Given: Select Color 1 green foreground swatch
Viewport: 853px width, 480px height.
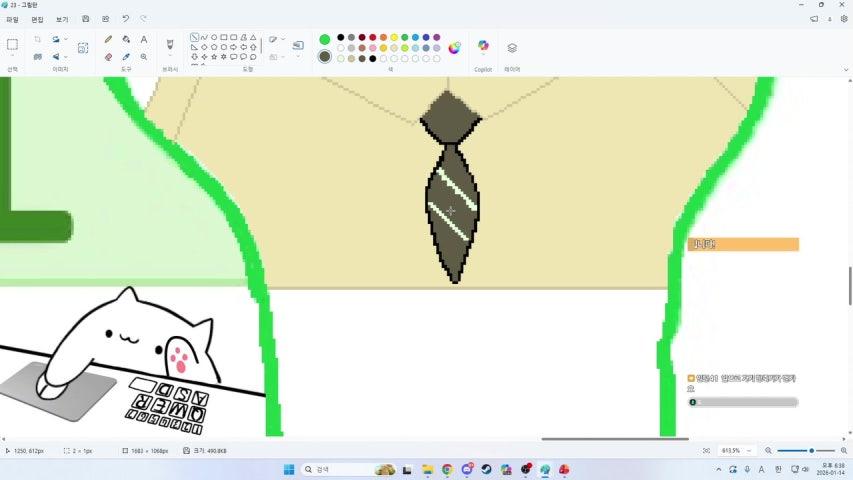Looking at the screenshot, I should point(325,39).
